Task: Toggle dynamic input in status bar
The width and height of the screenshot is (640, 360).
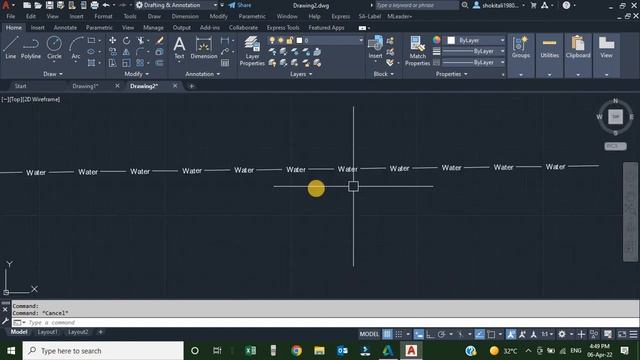Action: (x=419, y=334)
